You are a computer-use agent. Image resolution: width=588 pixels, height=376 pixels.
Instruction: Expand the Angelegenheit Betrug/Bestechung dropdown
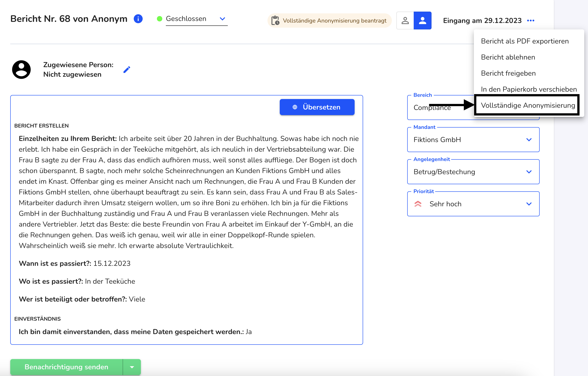pos(473,172)
